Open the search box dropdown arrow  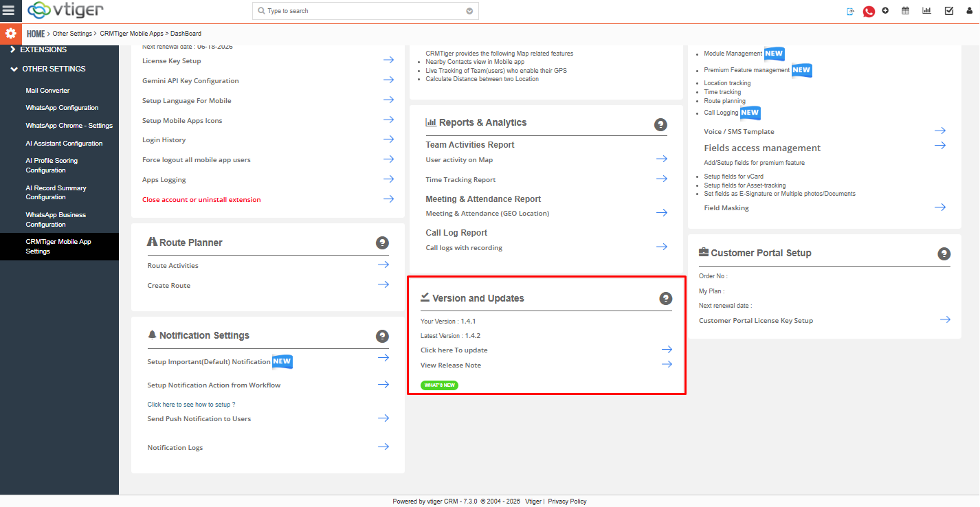tap(469, 11)
